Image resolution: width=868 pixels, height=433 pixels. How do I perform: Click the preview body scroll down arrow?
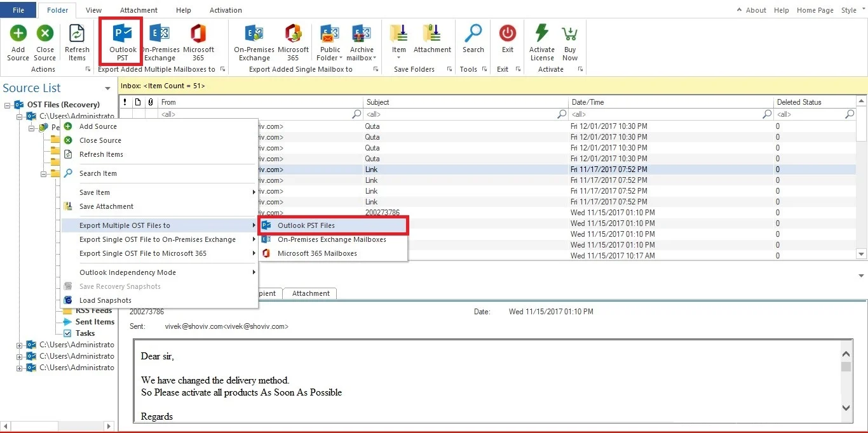click(846, 408)
